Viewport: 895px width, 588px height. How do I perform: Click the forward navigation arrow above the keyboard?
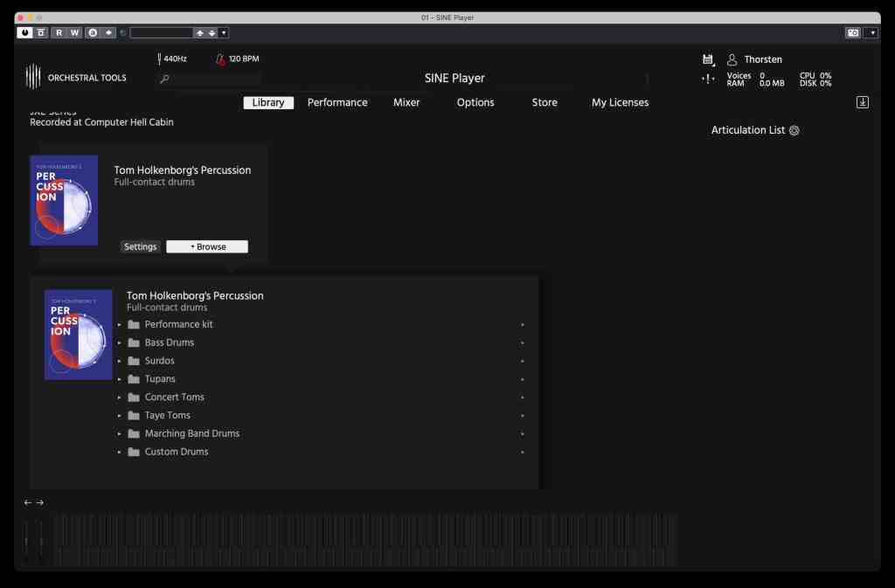point(40,503)
